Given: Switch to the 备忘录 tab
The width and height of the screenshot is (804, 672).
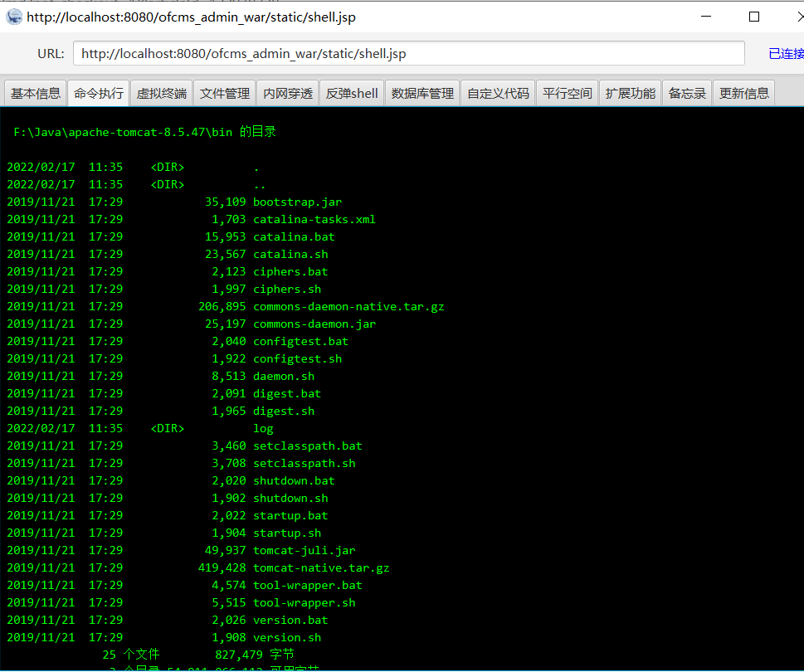Looking at the screenshot, I should click(687, 93).
